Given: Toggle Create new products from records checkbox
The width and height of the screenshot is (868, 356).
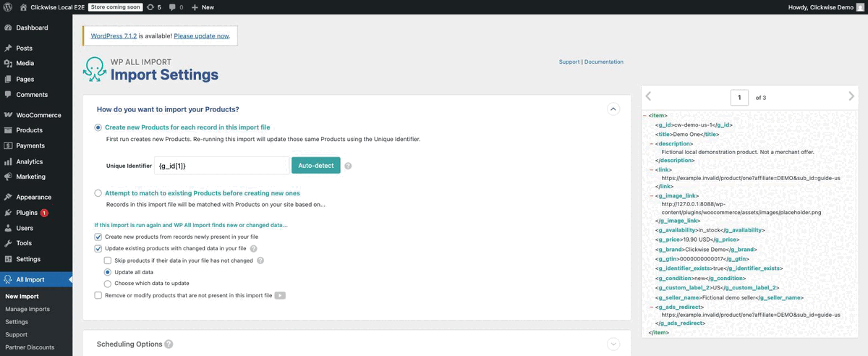Looking at the screenshot, I should click(98, 237).
